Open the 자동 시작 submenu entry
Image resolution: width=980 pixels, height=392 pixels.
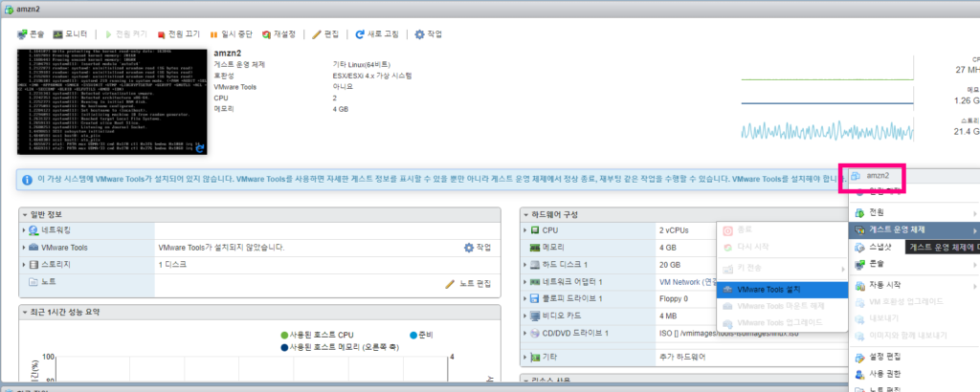click(914, 285)
